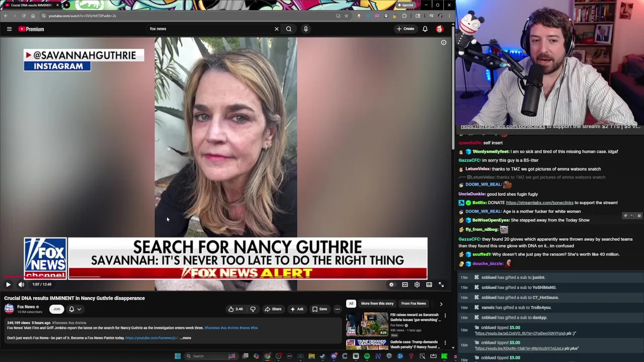Clear the 'fox news' search text

(x=276, y=29)
